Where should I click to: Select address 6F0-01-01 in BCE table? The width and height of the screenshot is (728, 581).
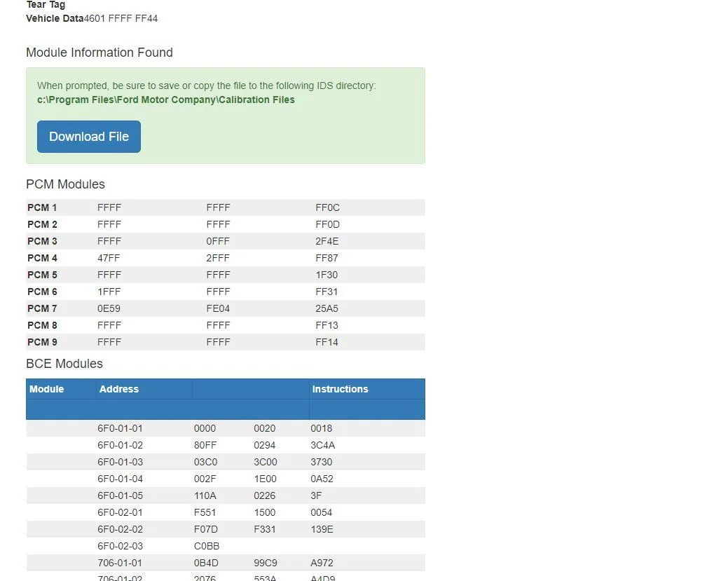120,428
